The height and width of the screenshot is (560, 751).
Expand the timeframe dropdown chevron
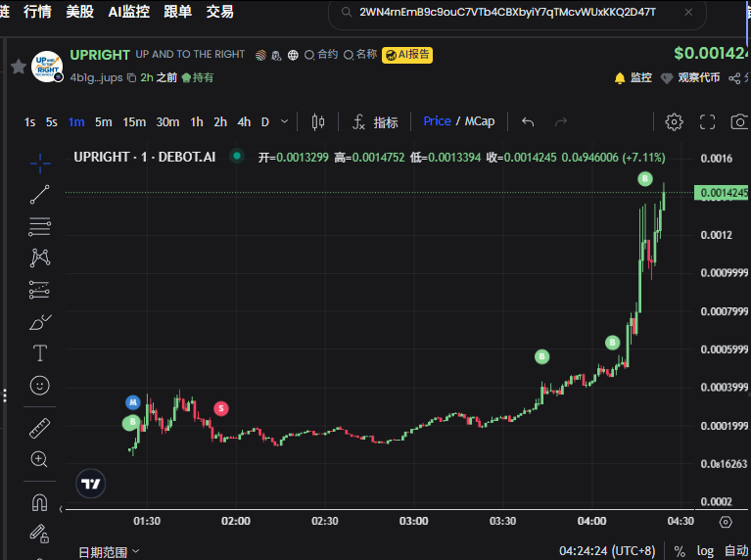(x=284, y=121)
